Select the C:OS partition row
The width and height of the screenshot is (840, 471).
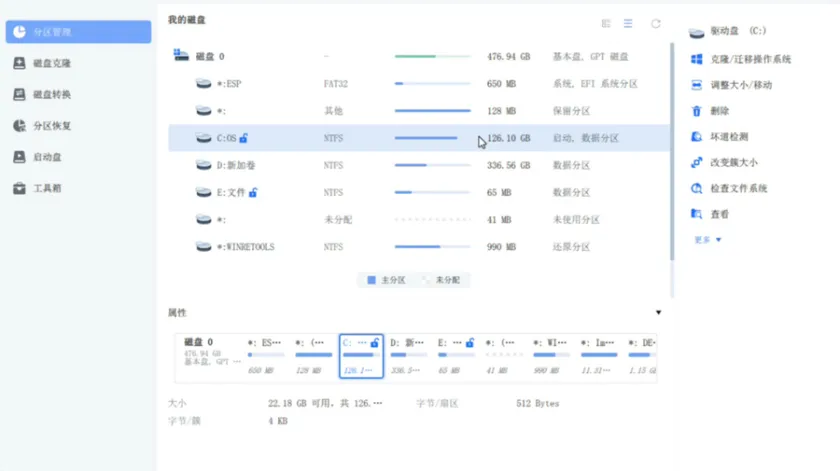tap(419, 138)
